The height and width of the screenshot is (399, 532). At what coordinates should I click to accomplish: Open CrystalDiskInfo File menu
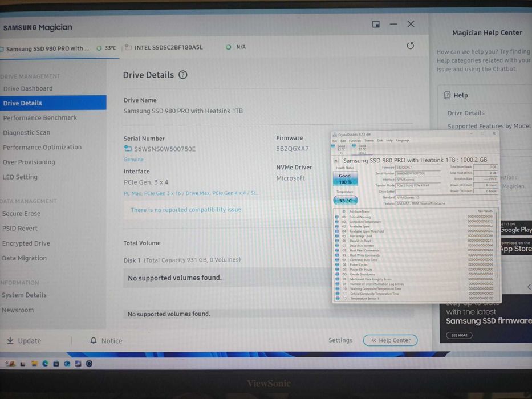click(x=335, y=140)
